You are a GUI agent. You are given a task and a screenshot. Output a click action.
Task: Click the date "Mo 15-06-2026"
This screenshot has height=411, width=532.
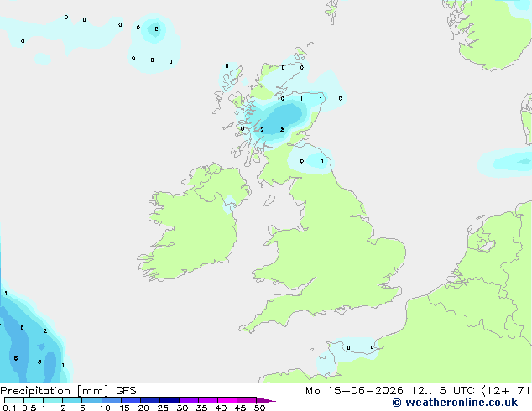pos(355,391)
